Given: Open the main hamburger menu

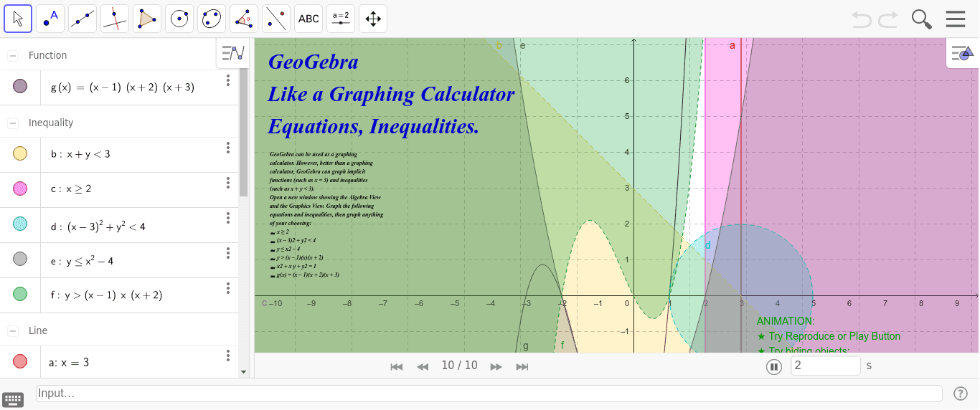Looking at the screenshot, I should (x=956, y=19).
